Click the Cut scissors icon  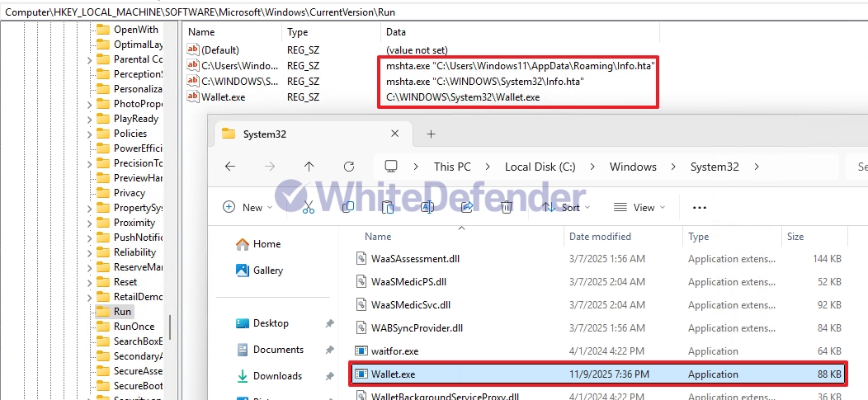click(309, 207)
